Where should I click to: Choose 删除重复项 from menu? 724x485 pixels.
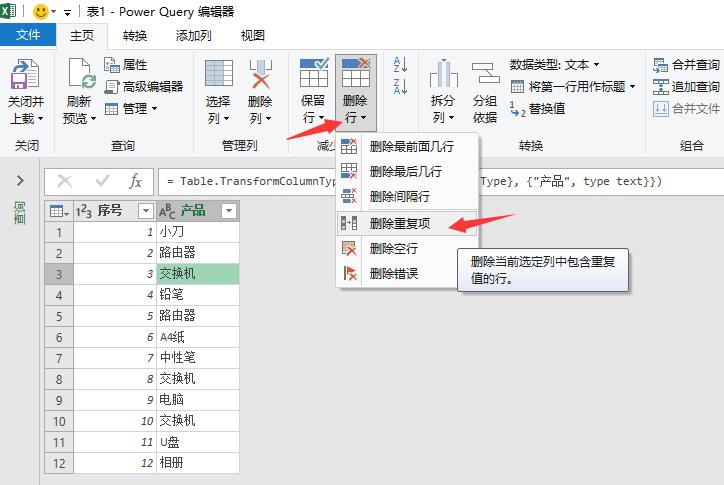407,224
